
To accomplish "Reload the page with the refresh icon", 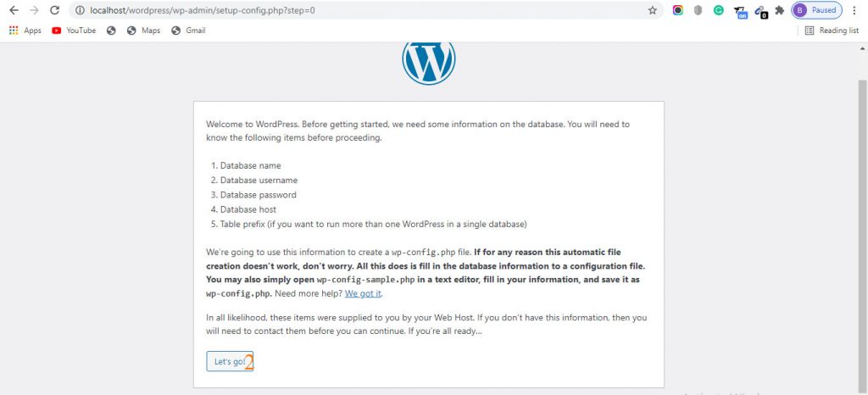I will [54, 10].
